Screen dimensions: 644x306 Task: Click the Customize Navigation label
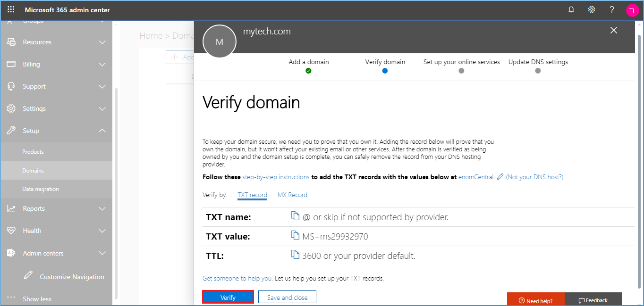[72, 277]
